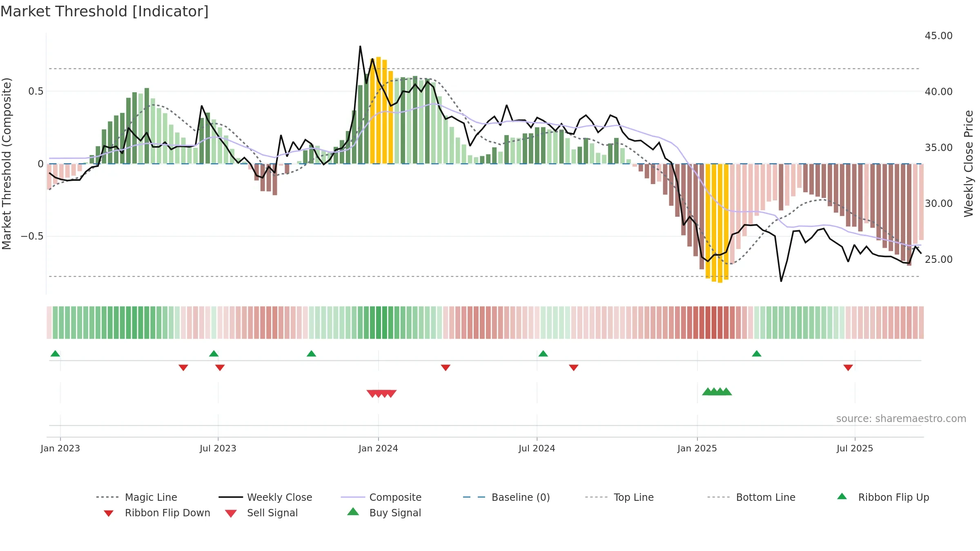Click the ribbon flip up marker just before Jul 2023
980x551 pixels.
pos(214,353)
